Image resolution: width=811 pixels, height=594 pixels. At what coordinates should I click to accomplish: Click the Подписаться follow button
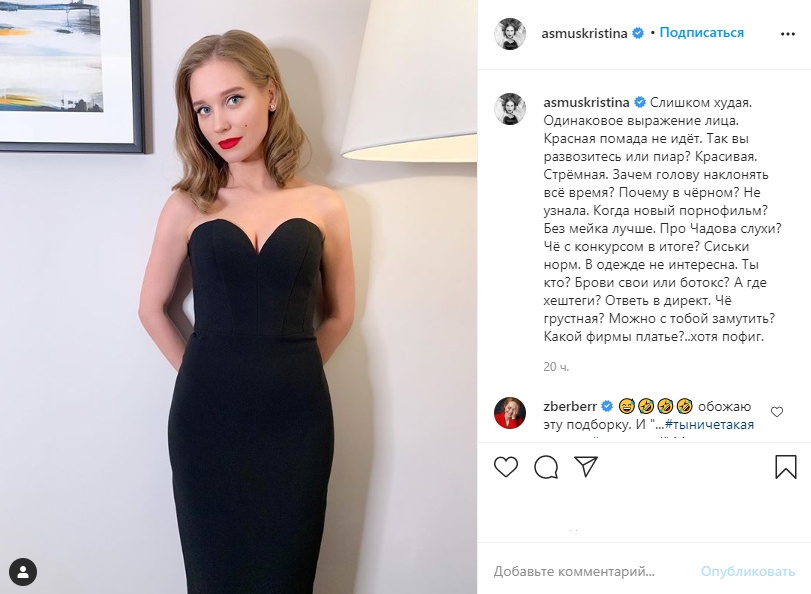point(701,33)
